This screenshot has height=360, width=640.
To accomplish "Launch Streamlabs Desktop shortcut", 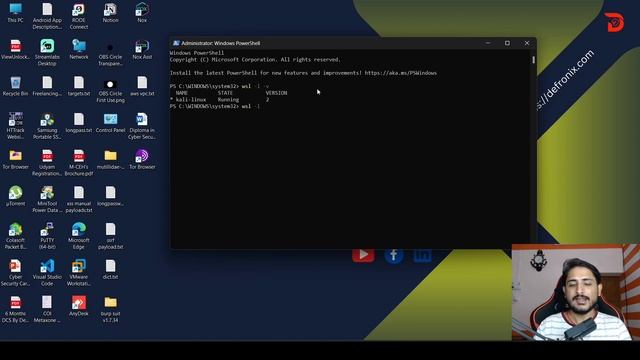I will tap(47, 53).
